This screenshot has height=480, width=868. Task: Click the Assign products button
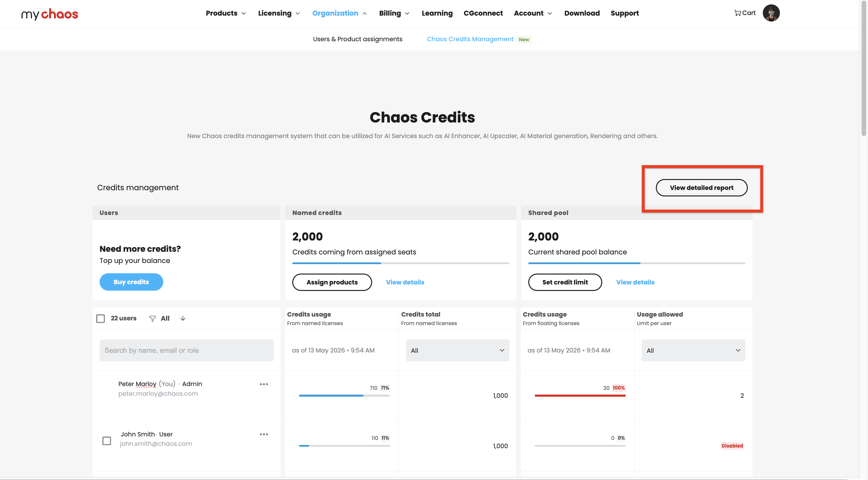tap(332, 282)
